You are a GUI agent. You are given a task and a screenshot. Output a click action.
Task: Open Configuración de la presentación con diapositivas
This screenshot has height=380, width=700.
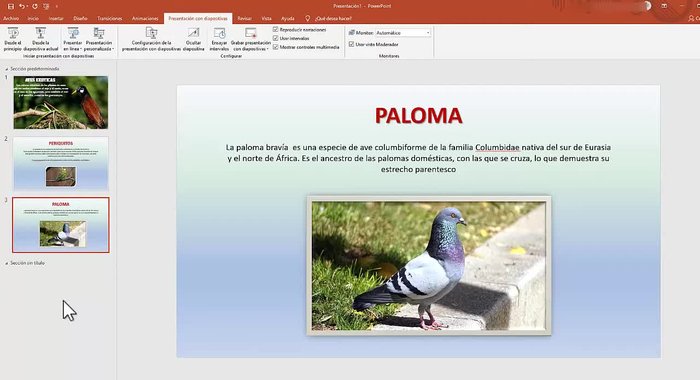[x=151, y=39]
